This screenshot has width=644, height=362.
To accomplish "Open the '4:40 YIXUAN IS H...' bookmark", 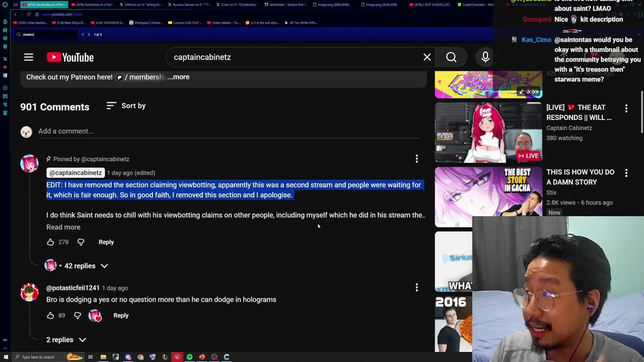I will coord(107,23).
